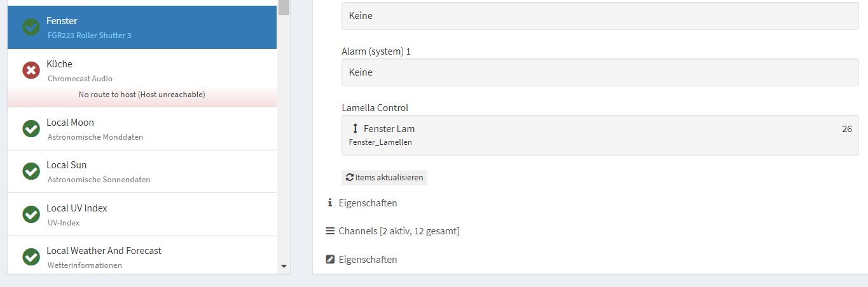Click the info icon beside Eigenschaften

click(330, 203)
